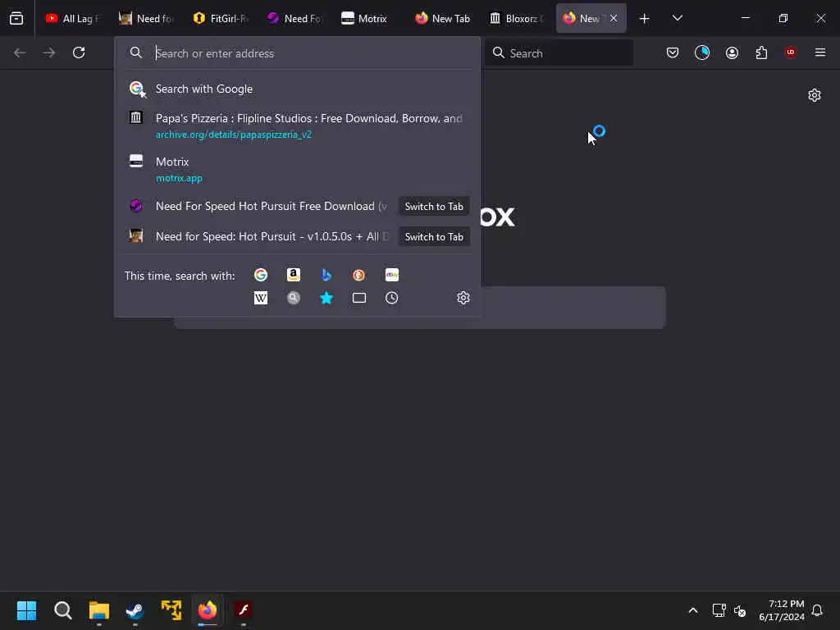840x630 pixels.
Task: Click new tab page search box
Action: (573, 308)
